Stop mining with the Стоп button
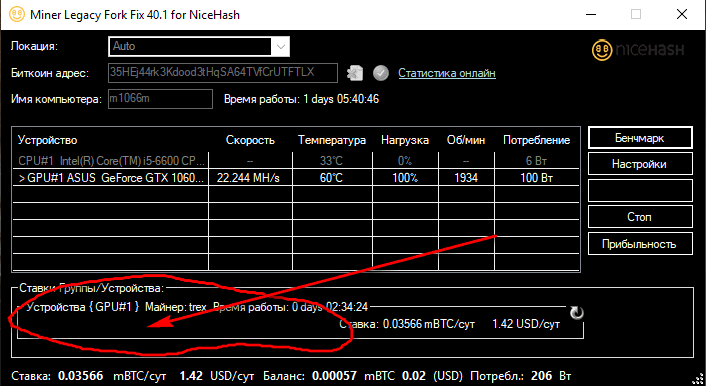706x386 pixels. 640,217
